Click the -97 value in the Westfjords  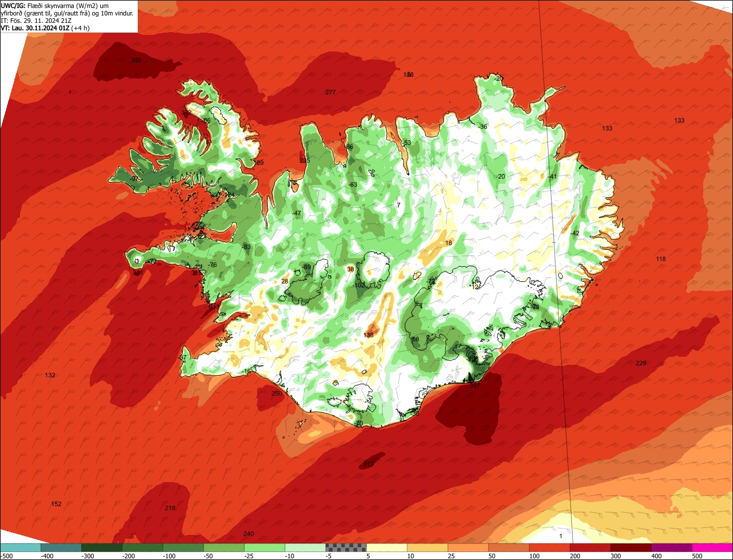coord(133,179)
